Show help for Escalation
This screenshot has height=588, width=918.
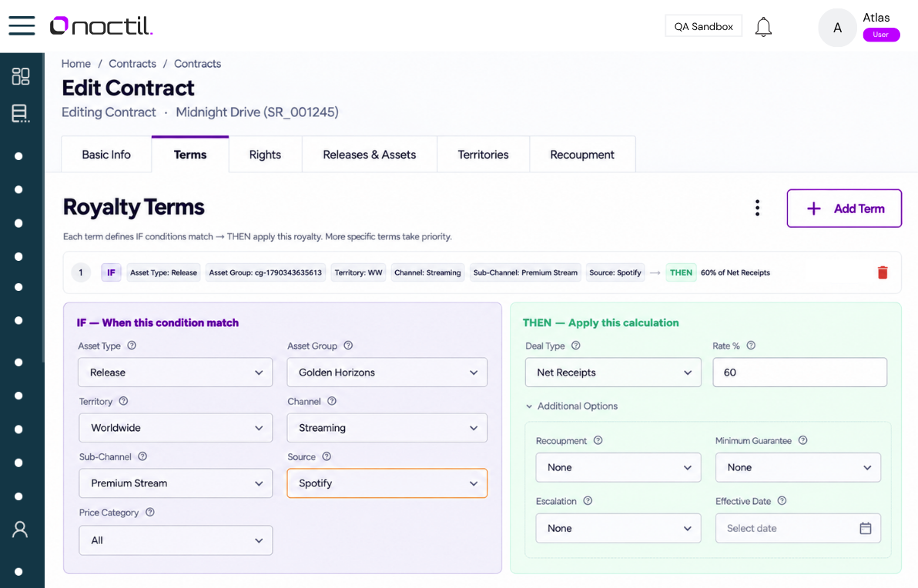point(588,501)
